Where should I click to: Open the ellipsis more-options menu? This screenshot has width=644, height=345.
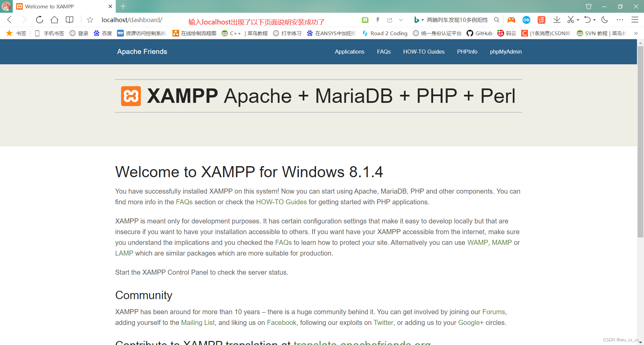[x=620, y=20]
